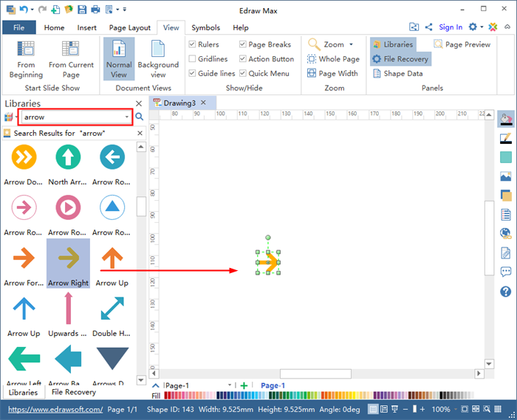Open the Comments speech bubble panel
The width and height of the screenshot is (517, 420).
(506, 272)
